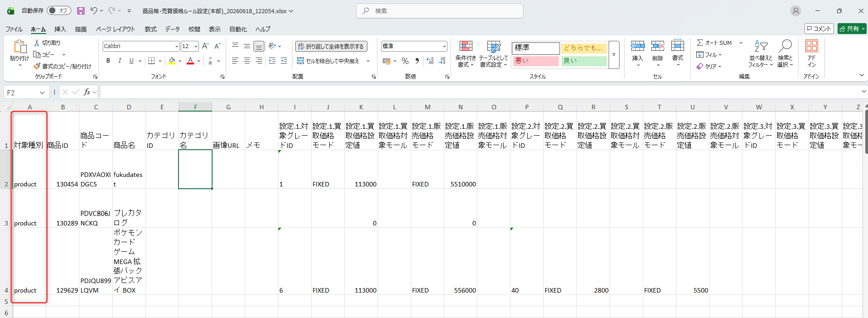Align text to top icon
Viewport: 868px width, 318px height.
coord(235,46)
